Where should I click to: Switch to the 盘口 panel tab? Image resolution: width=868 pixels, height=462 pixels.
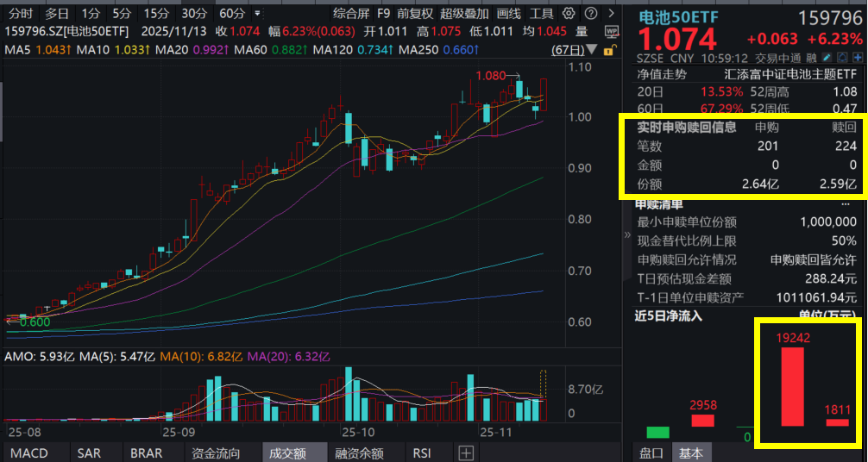click(651, 453)
